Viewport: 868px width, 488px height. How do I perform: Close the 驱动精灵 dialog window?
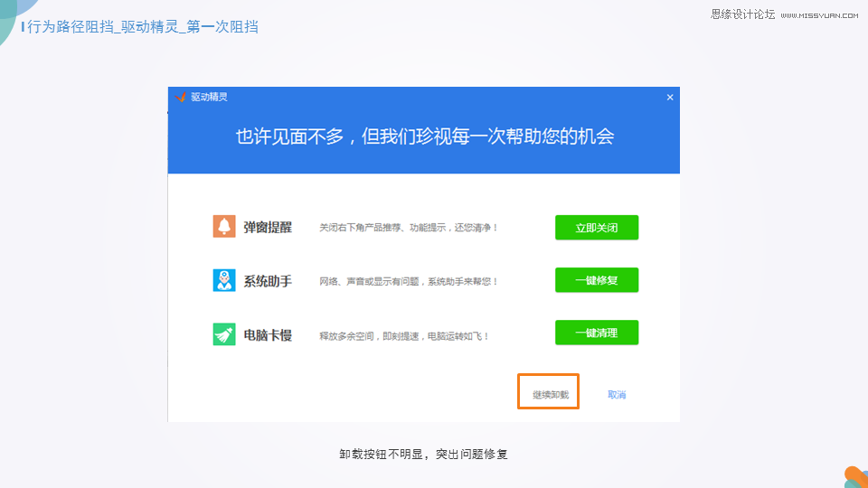coord(670,98)
